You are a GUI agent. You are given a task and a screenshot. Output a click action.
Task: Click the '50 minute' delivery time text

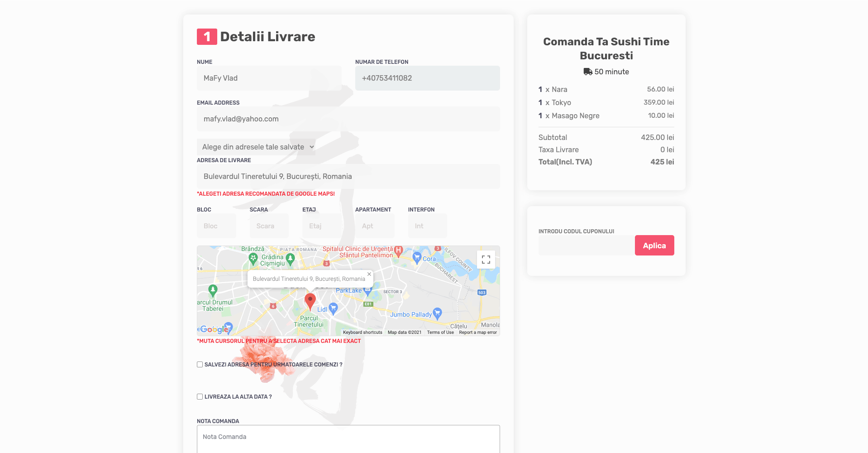pyautogui.click(x=612, y=72)
